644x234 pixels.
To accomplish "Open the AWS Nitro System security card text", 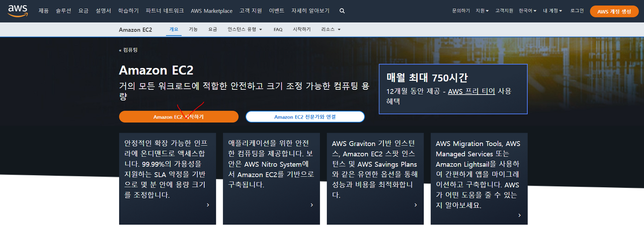I will point(271,164).
